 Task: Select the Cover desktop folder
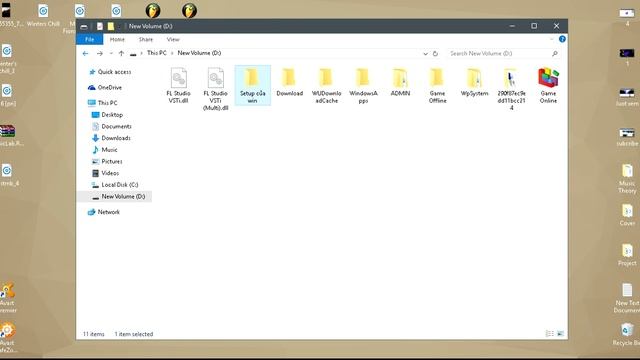(x=627, y=215)
